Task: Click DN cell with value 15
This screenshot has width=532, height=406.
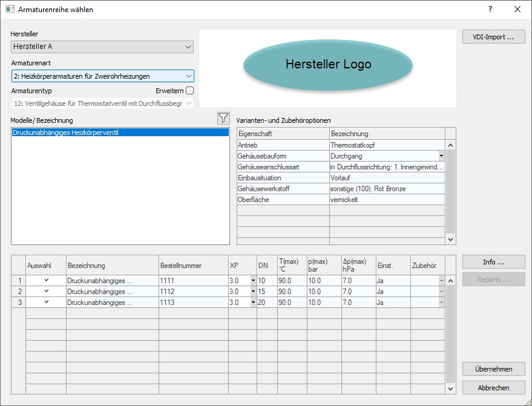Action: coord(268,292)
